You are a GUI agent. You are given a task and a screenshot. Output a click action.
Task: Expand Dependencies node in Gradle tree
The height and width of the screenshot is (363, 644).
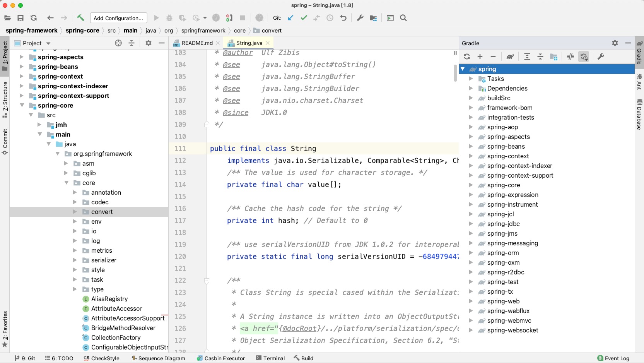[471, 88]
